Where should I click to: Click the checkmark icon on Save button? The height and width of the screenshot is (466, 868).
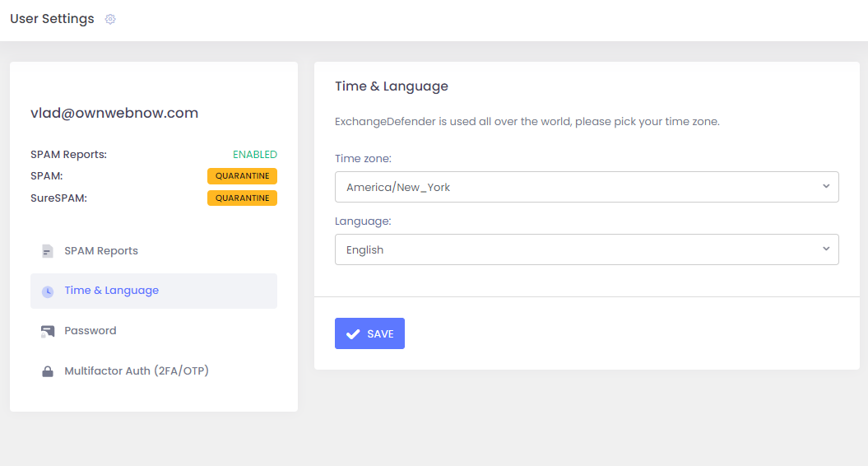[x=353, y=333]
